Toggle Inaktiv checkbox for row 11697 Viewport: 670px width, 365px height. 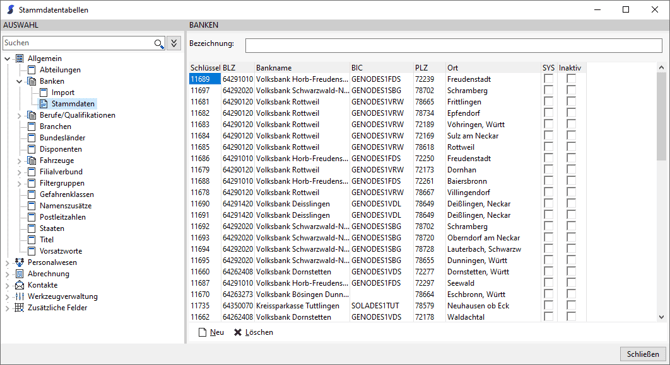[x=571, y=90]
